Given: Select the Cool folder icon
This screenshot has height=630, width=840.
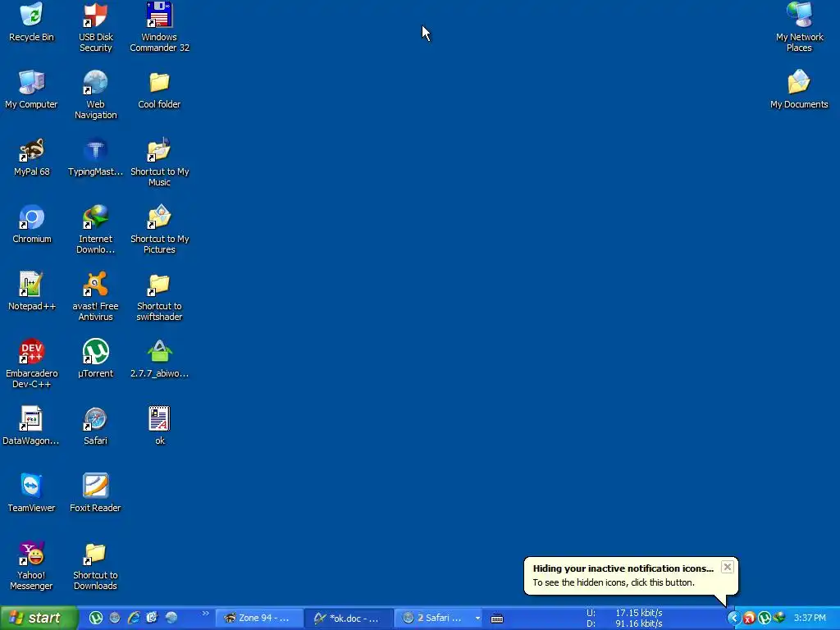Looking at the screenshot, I should click(x=159, y=89).
